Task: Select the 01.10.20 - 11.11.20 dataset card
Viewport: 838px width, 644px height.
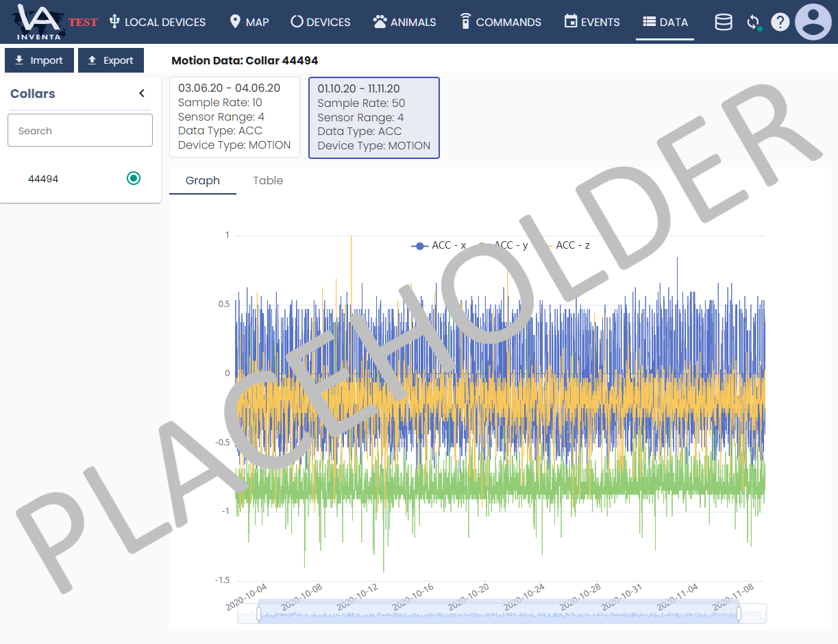Action: [x=373, y=117]
